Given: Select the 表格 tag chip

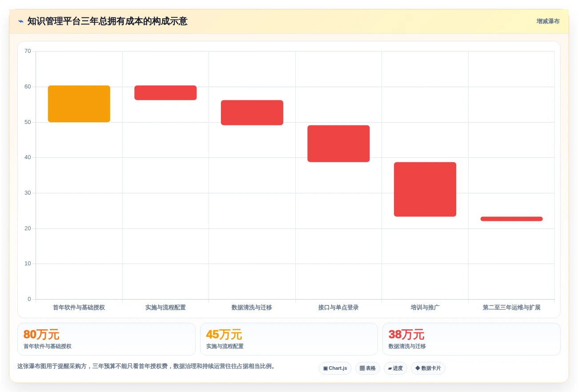Looking at the screenshot, I should (367, 368).
